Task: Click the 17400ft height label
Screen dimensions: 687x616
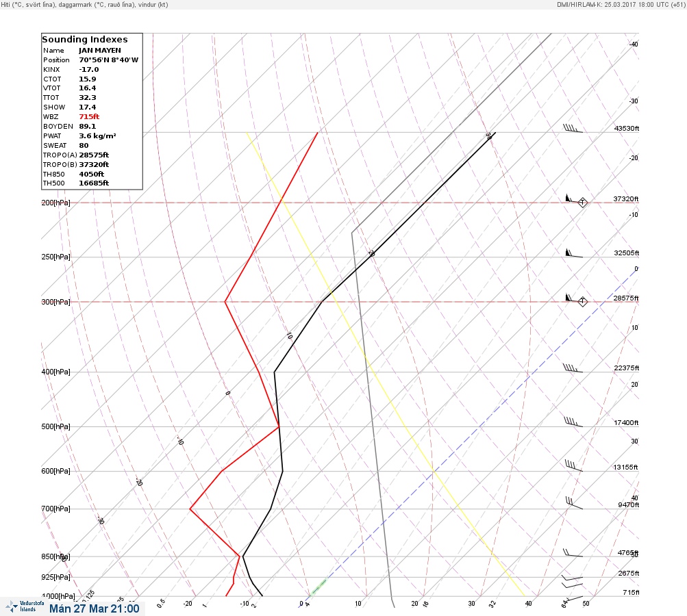Action: pos(626,422)
